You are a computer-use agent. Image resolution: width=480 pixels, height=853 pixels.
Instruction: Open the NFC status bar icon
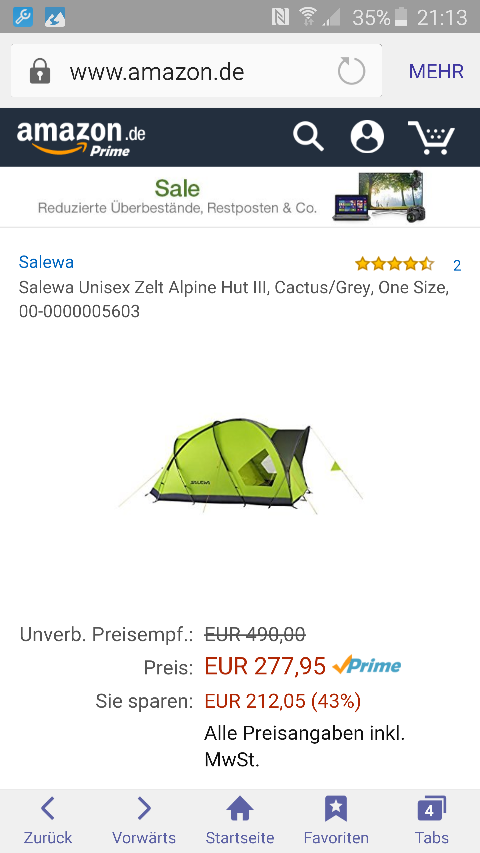tap(280, 17)
